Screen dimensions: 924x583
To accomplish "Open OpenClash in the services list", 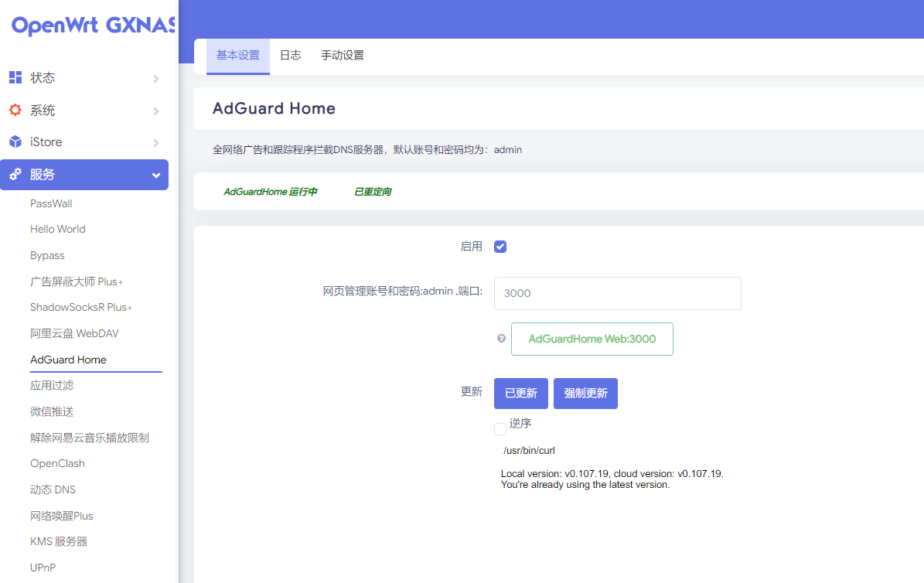I will 57,463.
